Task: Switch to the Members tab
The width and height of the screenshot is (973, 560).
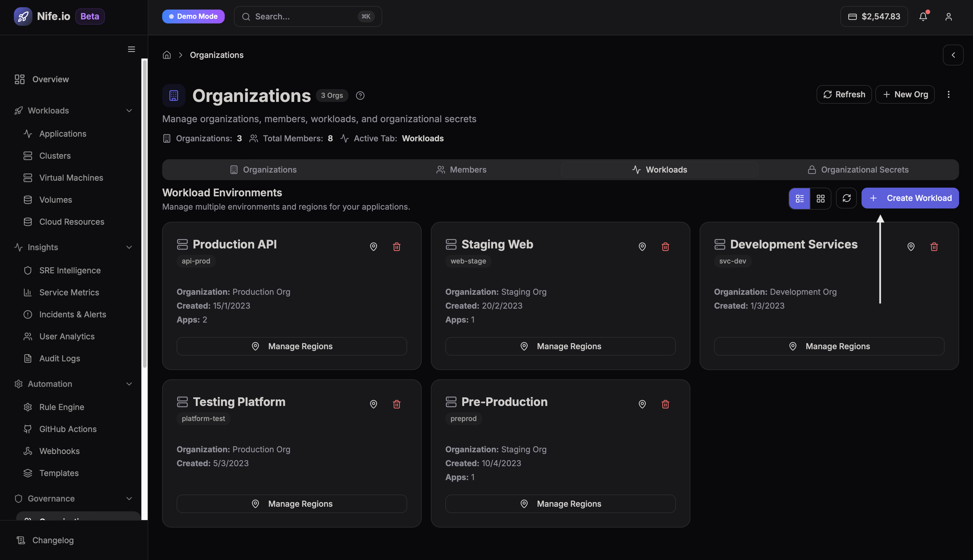Action: tap(461, 170)
